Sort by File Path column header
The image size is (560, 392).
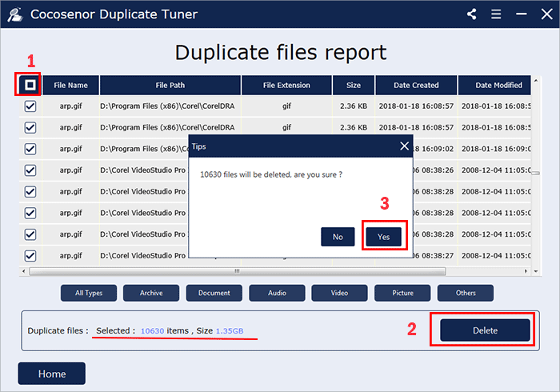[x=170, y=85]
